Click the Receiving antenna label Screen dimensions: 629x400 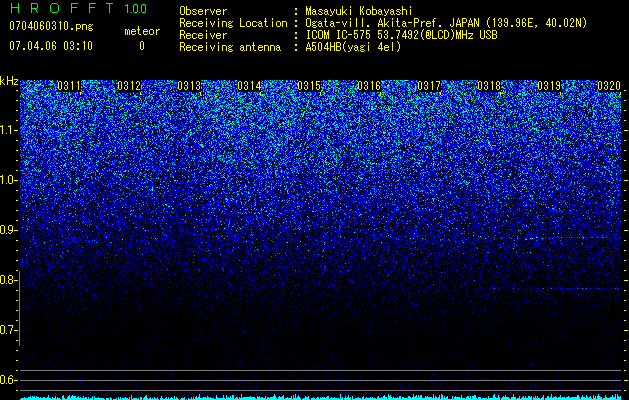230,47
